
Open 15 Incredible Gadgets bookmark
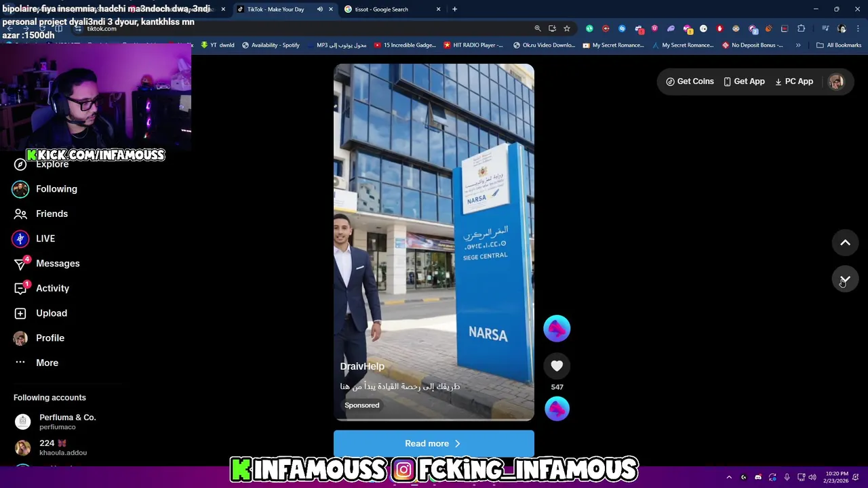405,45
